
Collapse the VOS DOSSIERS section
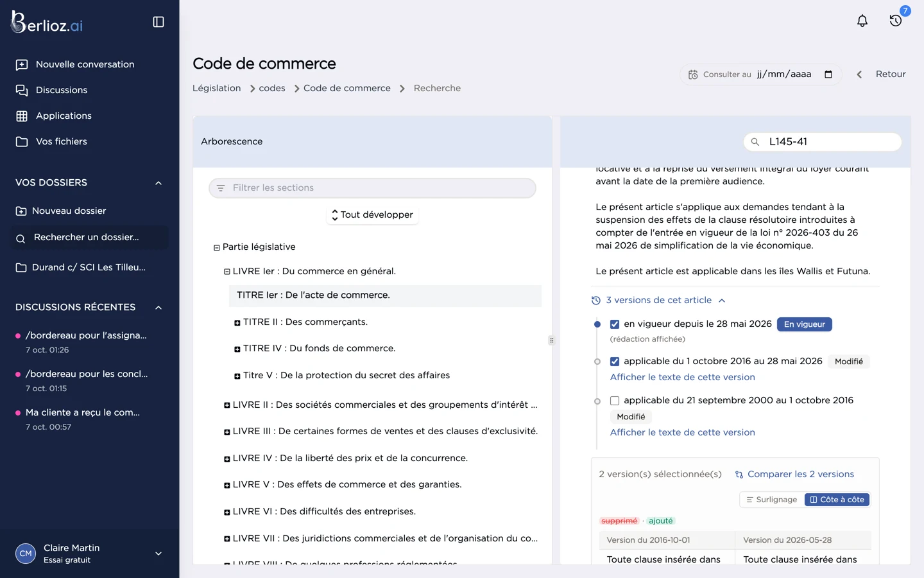pyautogui.click(x=158, y=183)
